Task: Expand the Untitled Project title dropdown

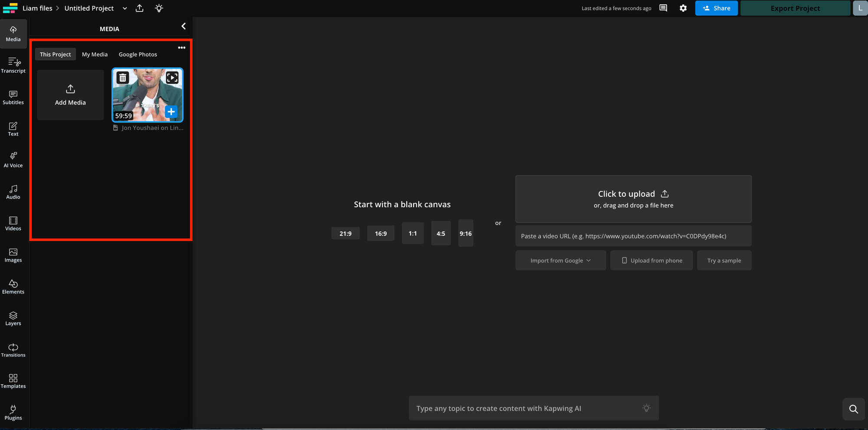Action: (125, 8)
